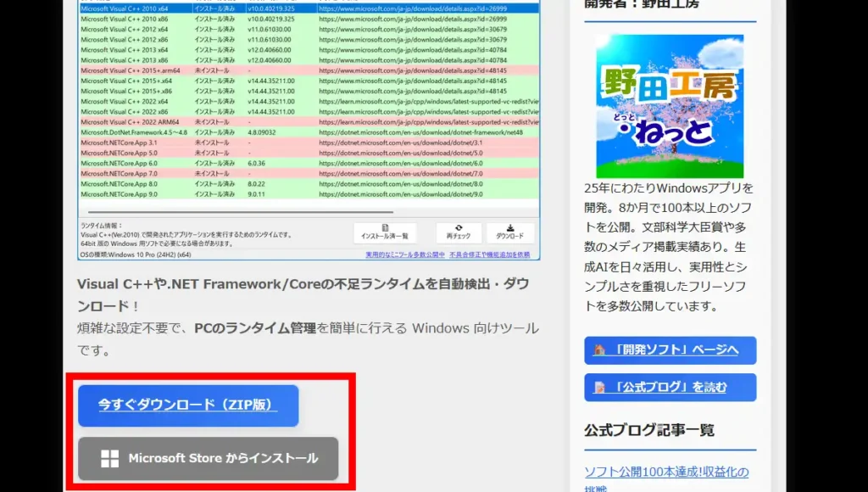868x492 pixels.
Task: Open the ソフト公開100本達成 blog article link
Action: [x=669, y=472]
